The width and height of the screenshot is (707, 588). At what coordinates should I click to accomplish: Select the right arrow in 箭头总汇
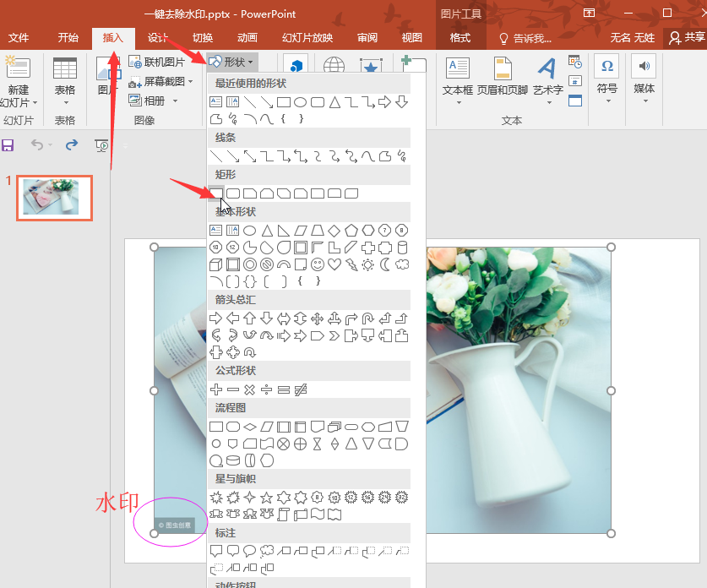(x=216, y=318)
